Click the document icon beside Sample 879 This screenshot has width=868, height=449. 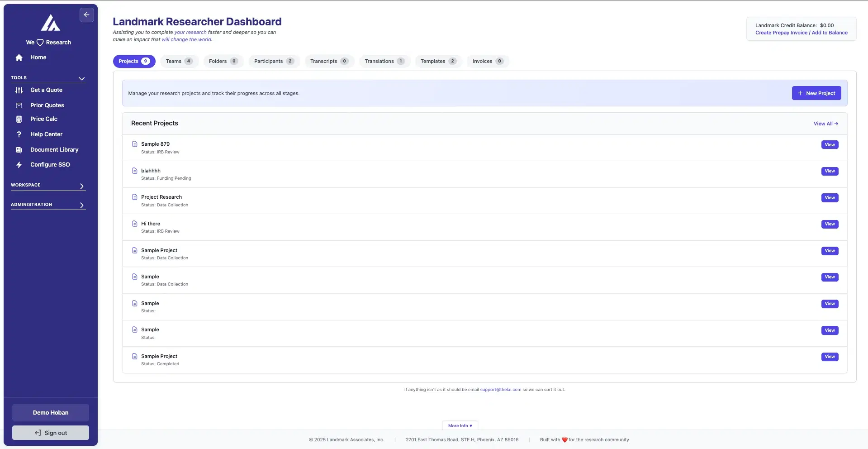tap(134, 143)
